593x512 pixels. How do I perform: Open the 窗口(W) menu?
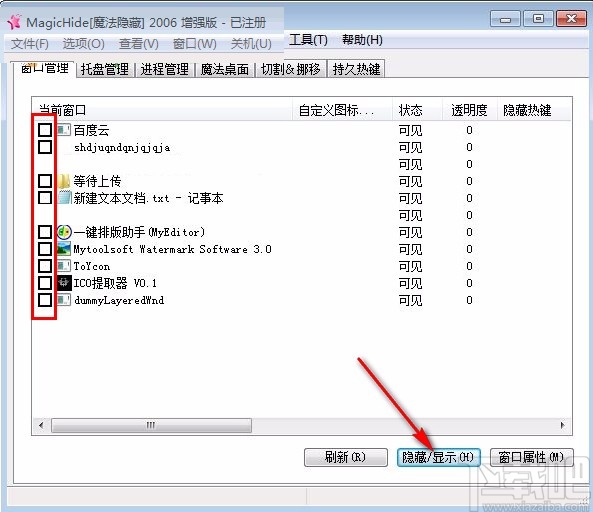pyautogui.click(x=194, y=44)
